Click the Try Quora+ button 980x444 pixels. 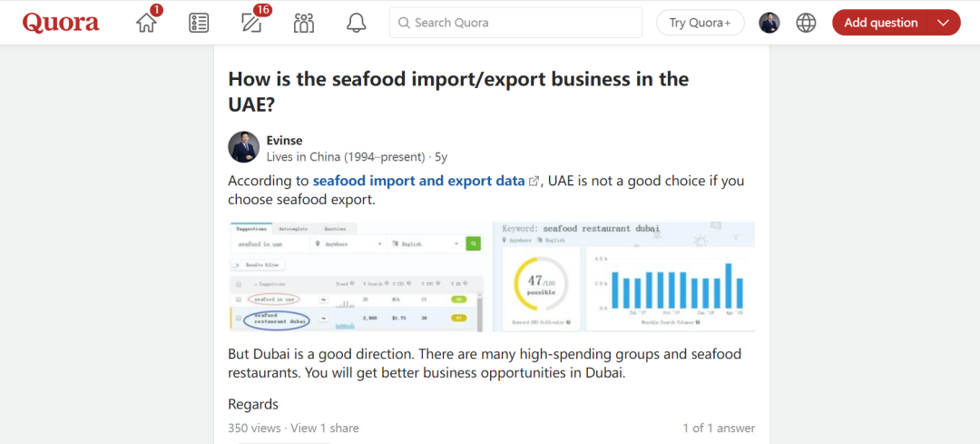click(x=700, y=23)
